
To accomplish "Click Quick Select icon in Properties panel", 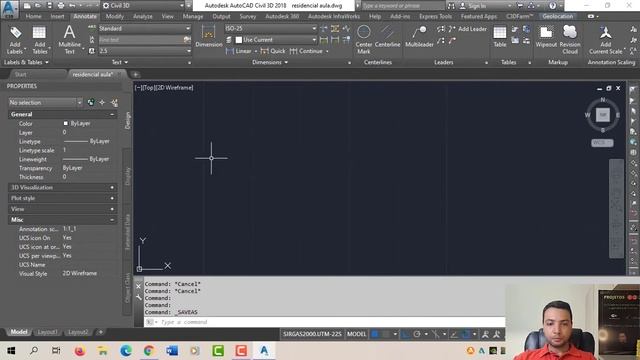I will (x=115, y=102).
